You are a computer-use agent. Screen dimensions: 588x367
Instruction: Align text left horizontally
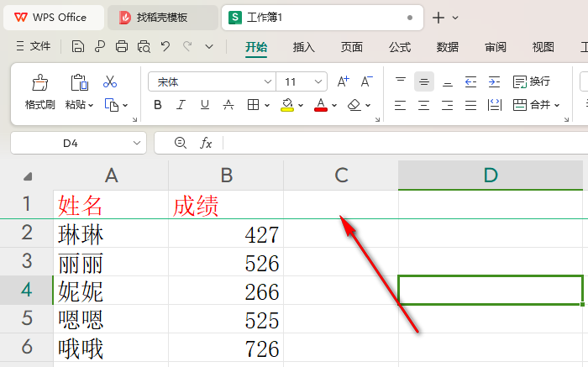coord(401,105)
